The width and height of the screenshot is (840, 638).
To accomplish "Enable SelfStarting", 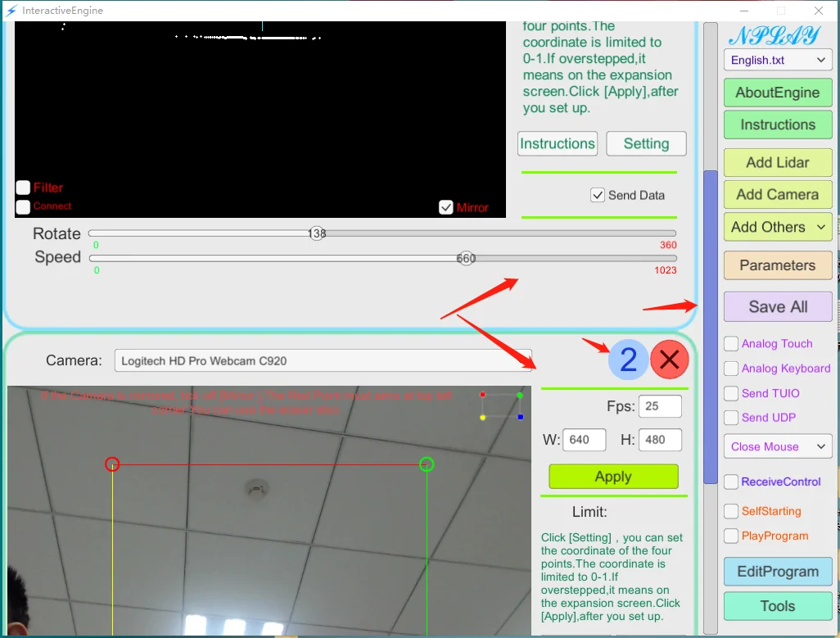I will tap(731, 511).
